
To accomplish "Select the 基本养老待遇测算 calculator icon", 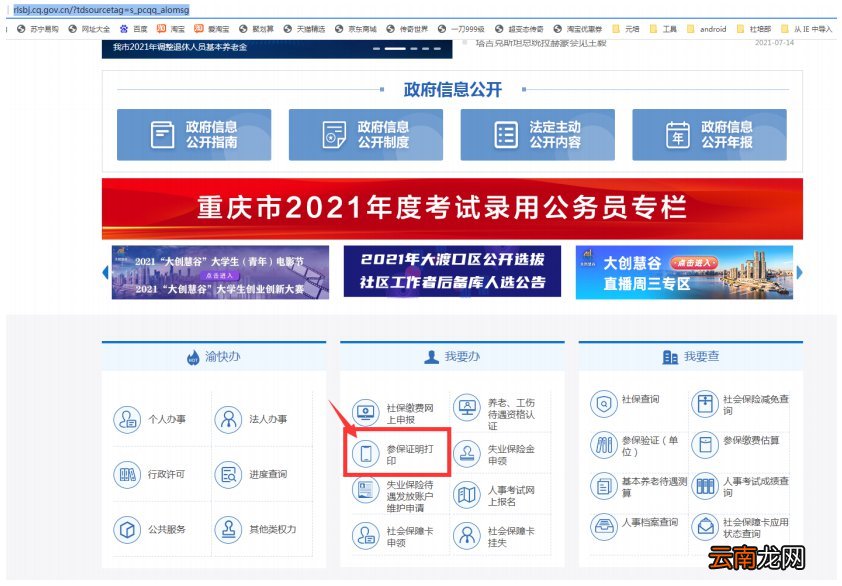I will 603,485.
